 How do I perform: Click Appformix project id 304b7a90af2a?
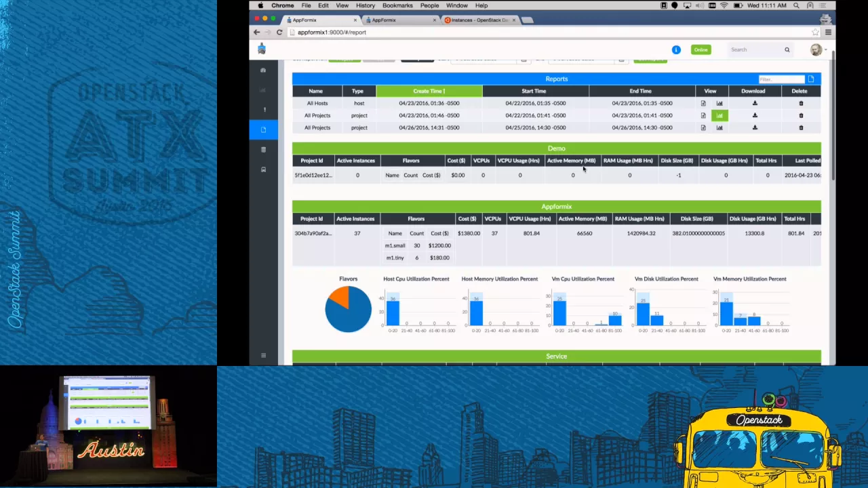[x=313, y=233]
